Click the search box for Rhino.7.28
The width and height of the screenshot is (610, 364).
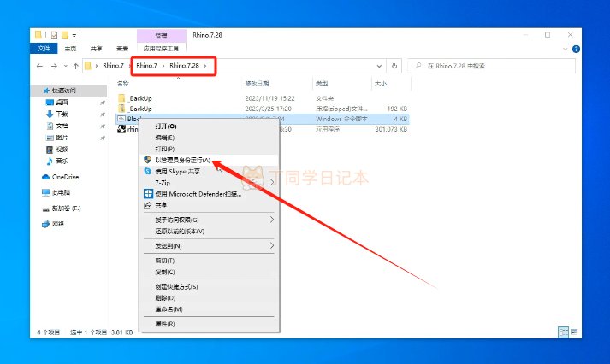click(491, 66)
